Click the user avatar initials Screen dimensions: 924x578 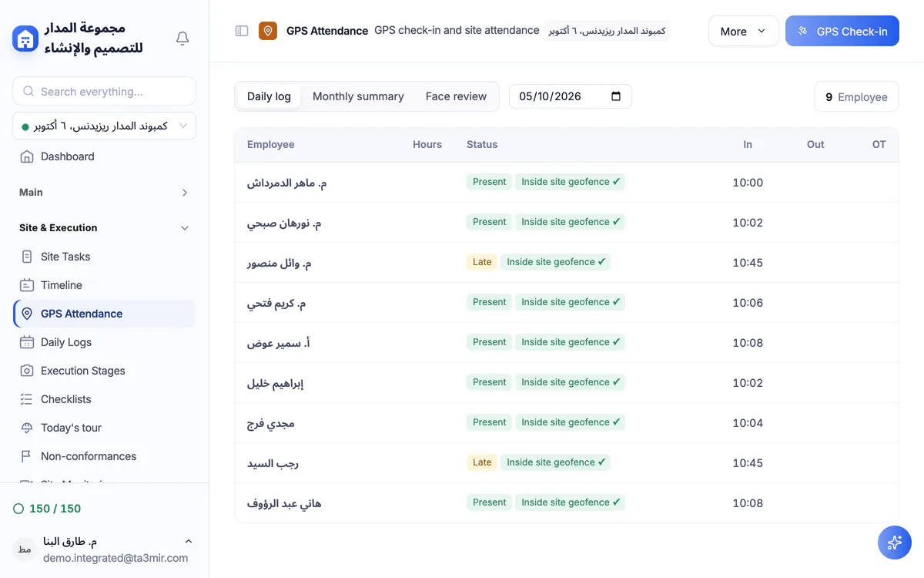pyautogui.click(x=25, y=549)
